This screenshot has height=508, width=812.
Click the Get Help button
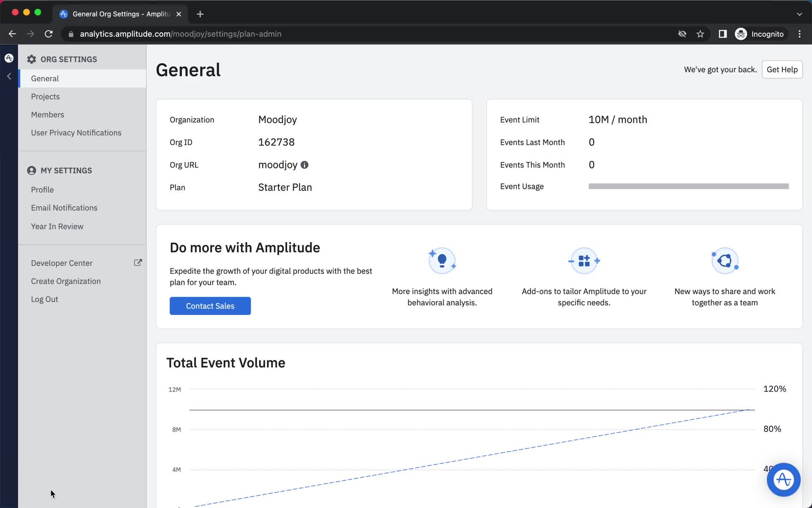click(782, 69)
